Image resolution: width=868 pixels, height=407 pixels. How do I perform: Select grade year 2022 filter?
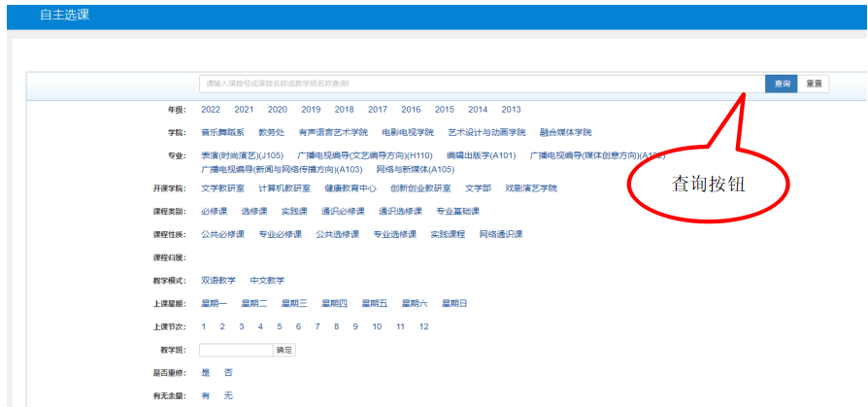(x=211, y=110)
